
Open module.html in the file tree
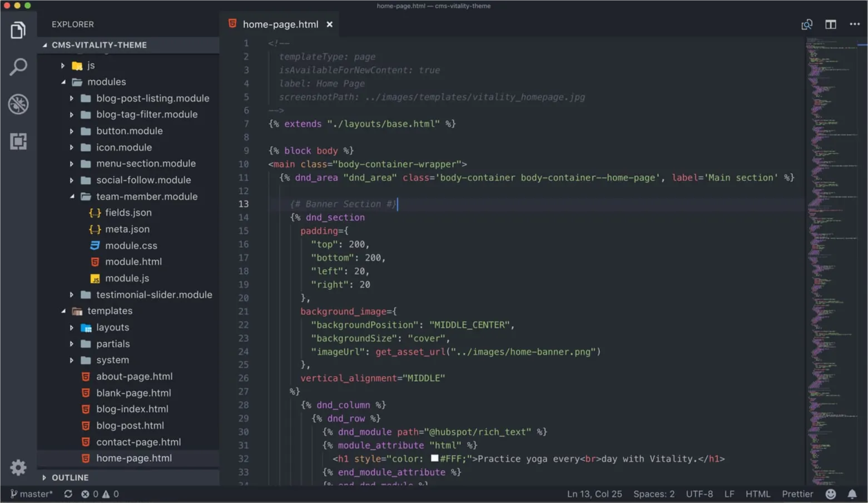[133, 262]
